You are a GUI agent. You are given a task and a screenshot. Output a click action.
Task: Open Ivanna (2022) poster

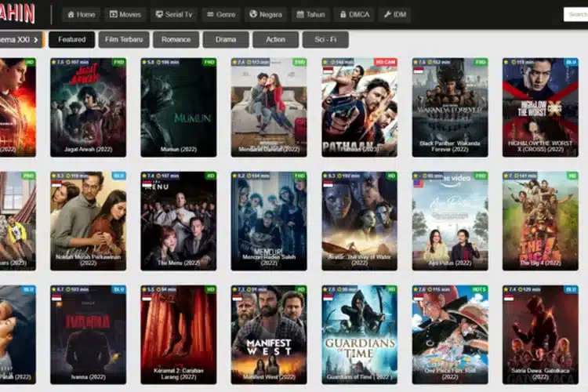point(88,335)
